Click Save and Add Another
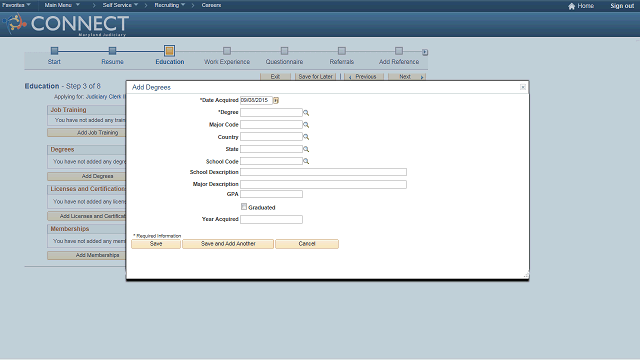 tap(228, 244)
